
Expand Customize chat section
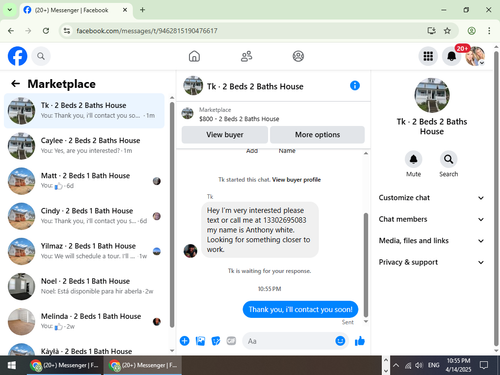point(431,198)
